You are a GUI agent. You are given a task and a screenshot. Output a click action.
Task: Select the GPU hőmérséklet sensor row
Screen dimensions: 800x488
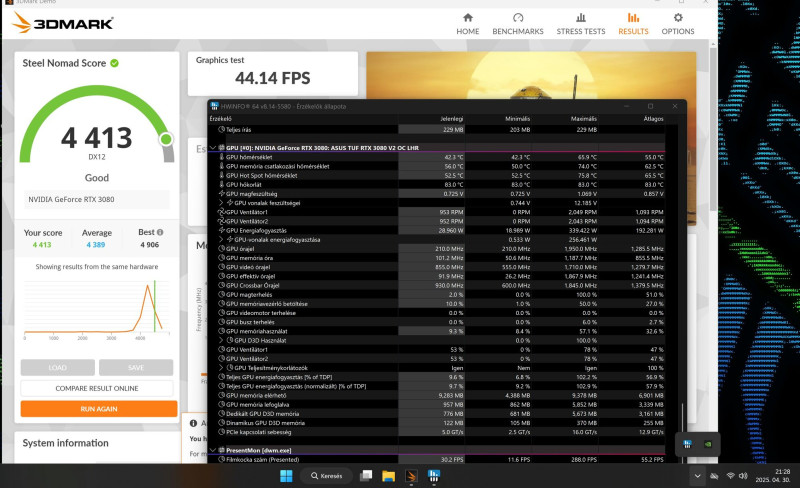tap(437, 157)
